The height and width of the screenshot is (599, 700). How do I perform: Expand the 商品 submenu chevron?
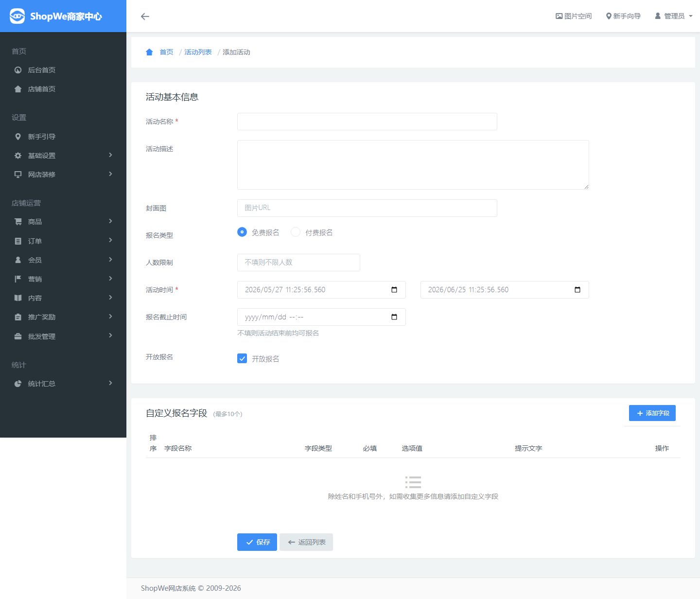point(111,221)
